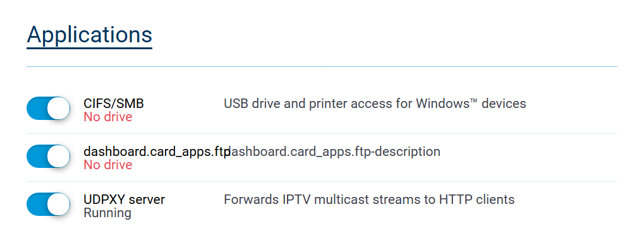Turn off the dashboard.card_apps.ftp toggle
This screenshot has height=250, width=644.
pos(49,157)
